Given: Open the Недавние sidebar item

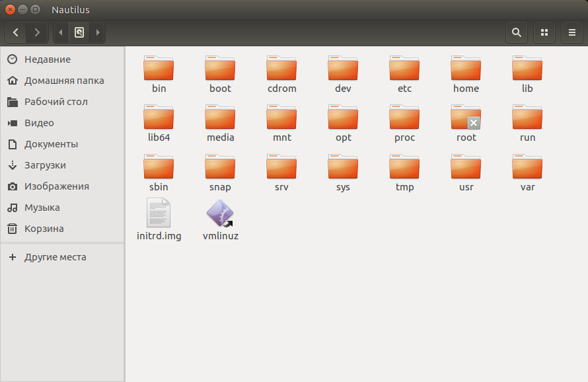Looking at the screenshot, I should (x=48, y=59).
